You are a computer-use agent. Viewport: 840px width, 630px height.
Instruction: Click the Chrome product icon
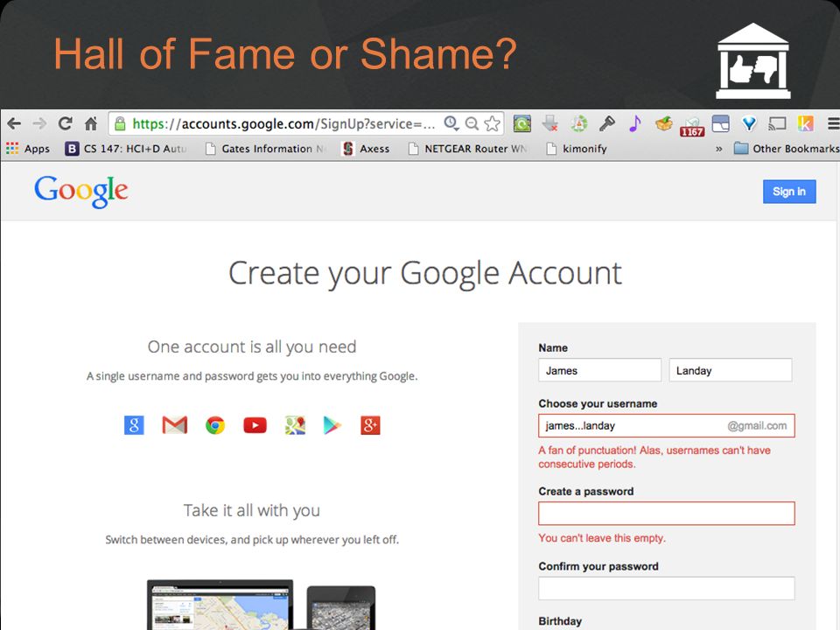click(215, 425)
